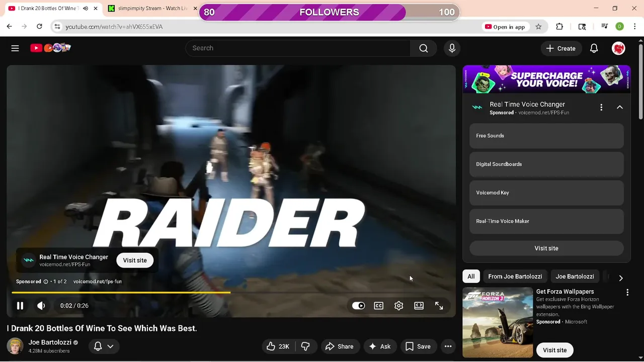This screenshot has width=644, height=362.
Task: Select From Joe Bartolozzi chip
Action: (515, 277)
